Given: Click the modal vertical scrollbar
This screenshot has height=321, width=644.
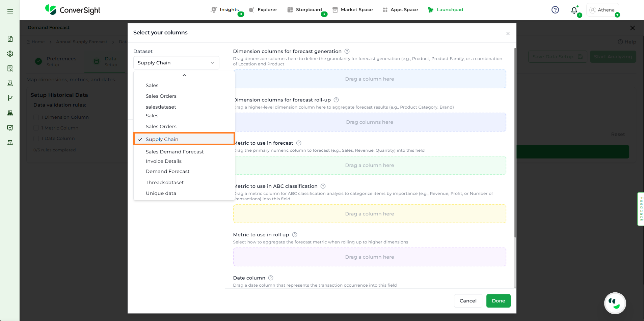Looking at the screenshot, I should 515,142.
